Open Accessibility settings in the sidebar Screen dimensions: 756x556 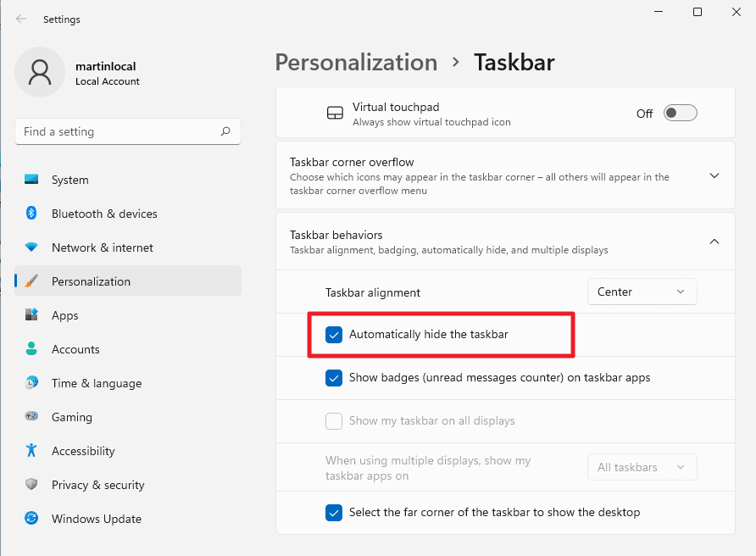82,451
